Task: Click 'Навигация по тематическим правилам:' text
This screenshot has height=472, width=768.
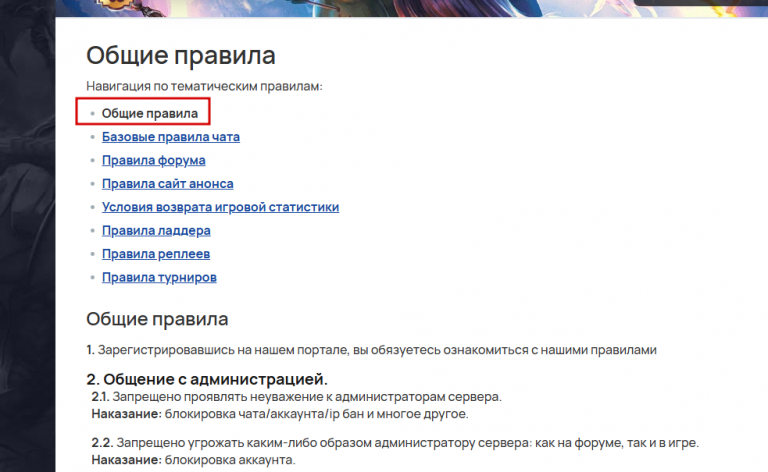Action: (204, 87)
